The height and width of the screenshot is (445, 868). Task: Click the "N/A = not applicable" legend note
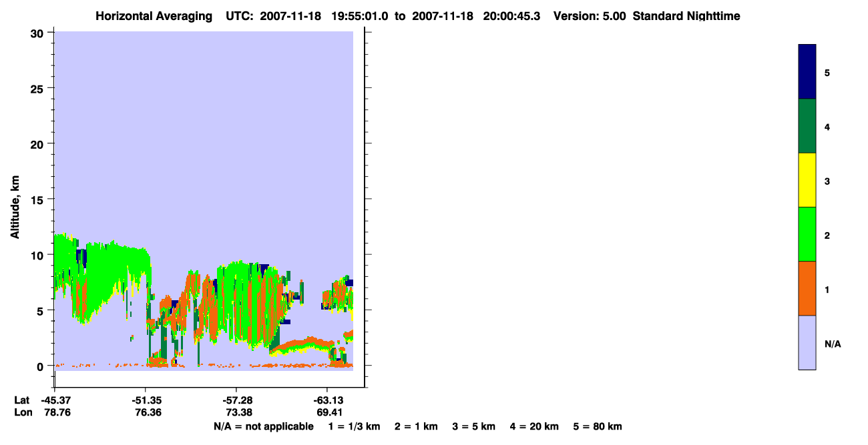[264, 426]
